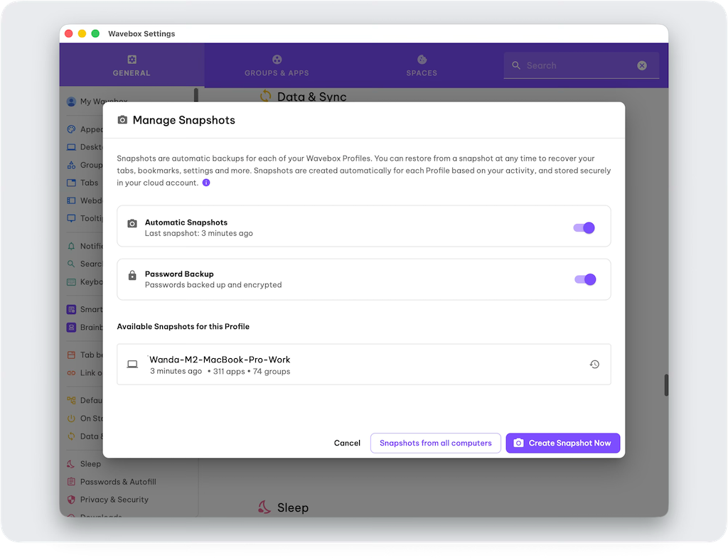
Task: Click the Data & Sync heading icon
Action: pyautogui.click(x=266, y=97)
